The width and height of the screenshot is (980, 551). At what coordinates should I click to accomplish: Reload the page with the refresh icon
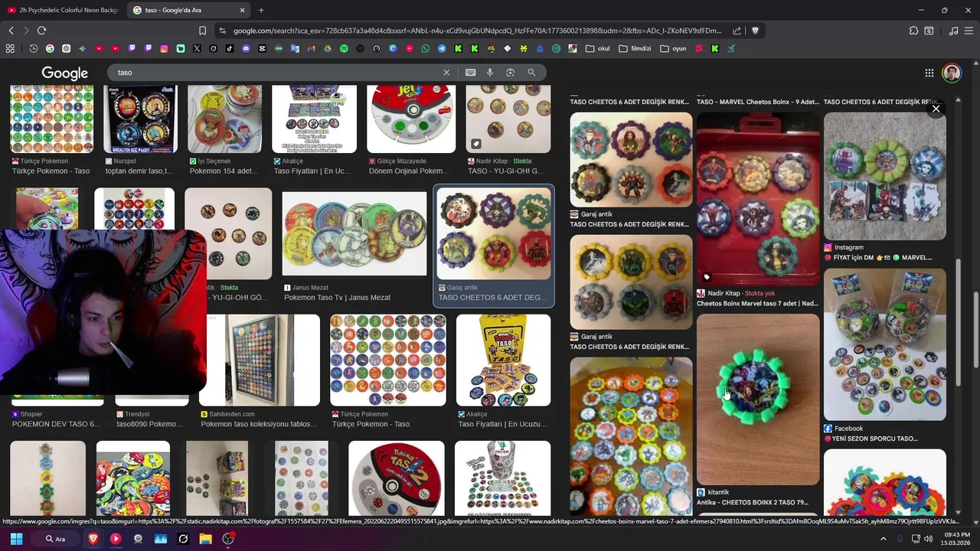coord(41,31)
